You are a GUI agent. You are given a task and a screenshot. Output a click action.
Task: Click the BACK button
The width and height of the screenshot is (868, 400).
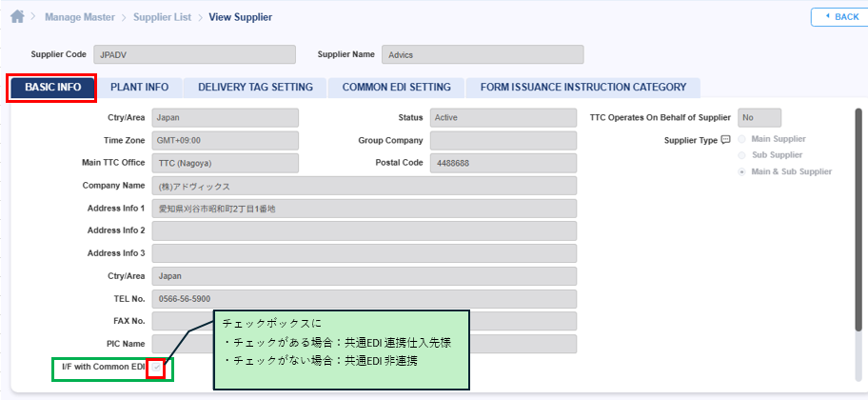pos(838,17)
